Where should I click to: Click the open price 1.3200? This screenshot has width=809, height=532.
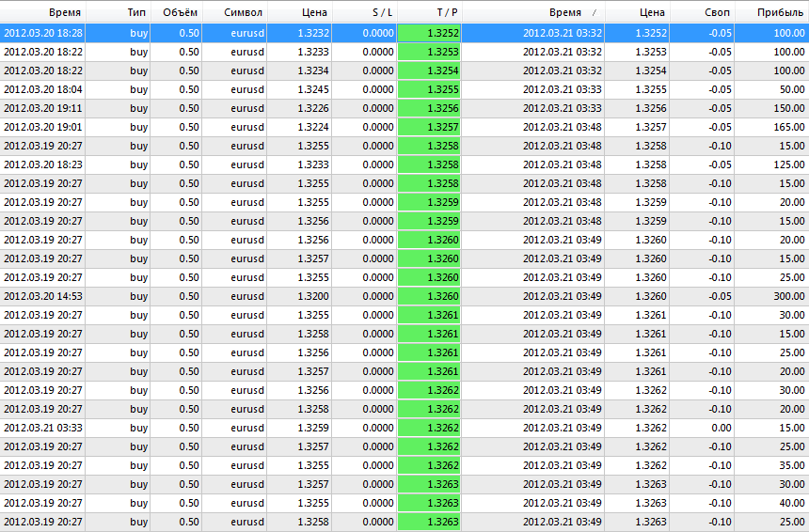(313, 296)
